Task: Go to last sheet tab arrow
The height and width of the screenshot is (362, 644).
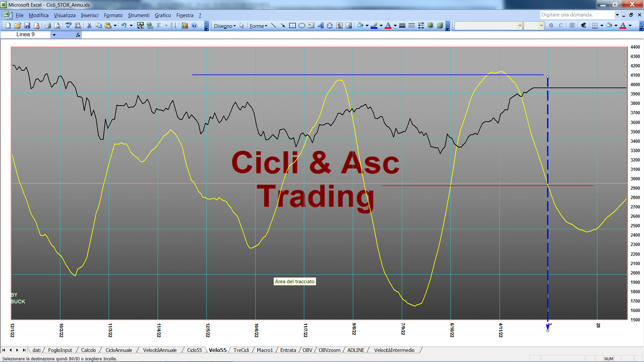Action: point(24,350)
